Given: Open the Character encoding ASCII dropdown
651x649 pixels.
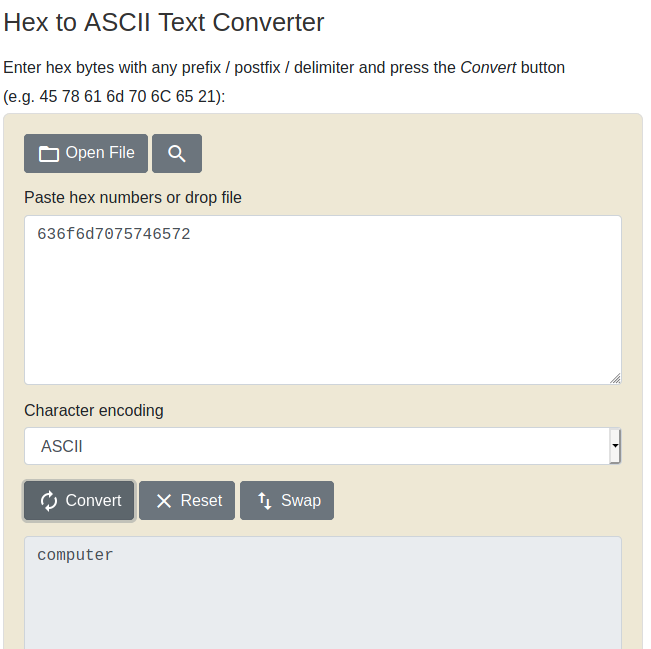Looking at the screenshot, I should pos(323,446).
